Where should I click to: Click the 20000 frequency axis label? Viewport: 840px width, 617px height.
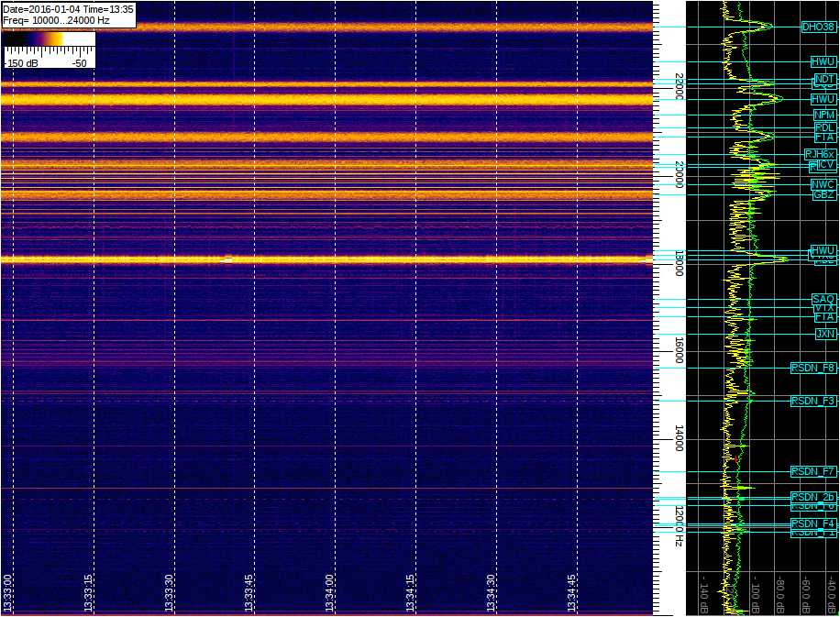679,174
